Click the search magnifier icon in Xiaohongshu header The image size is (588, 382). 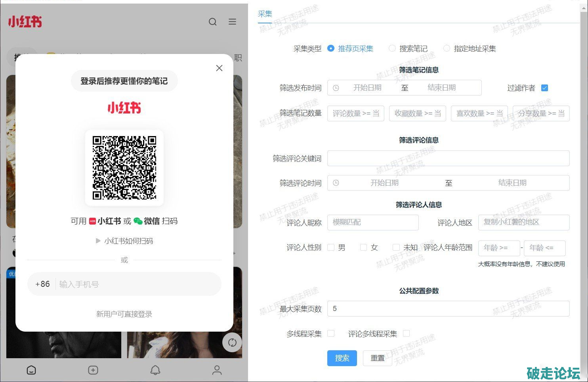click(x=213, y=22)
